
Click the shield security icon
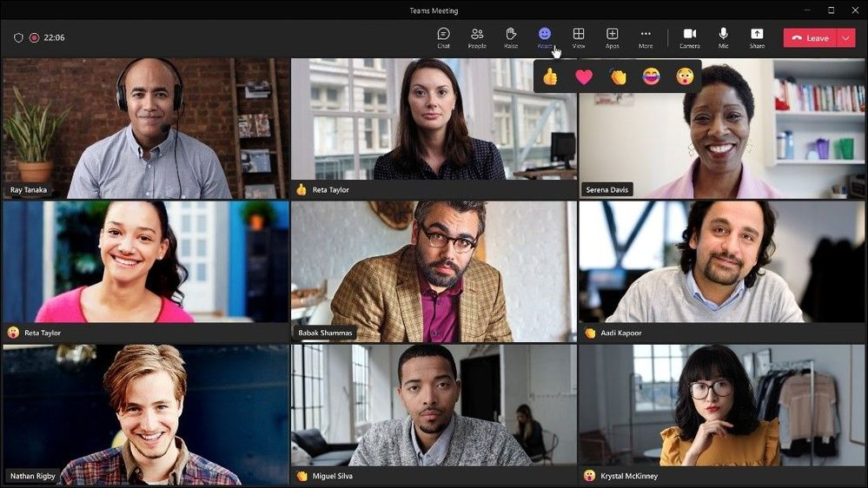click(x=18, y=37)
